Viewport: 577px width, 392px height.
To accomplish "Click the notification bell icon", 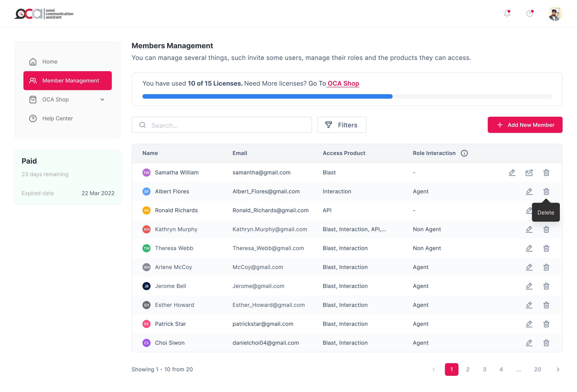I will point(507,14).
